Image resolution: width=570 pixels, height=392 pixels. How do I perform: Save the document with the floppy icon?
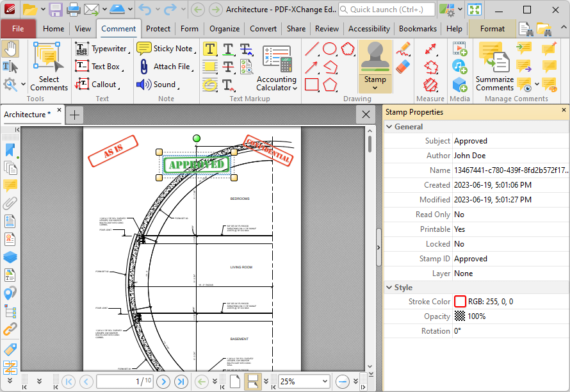tap(56, 10)
